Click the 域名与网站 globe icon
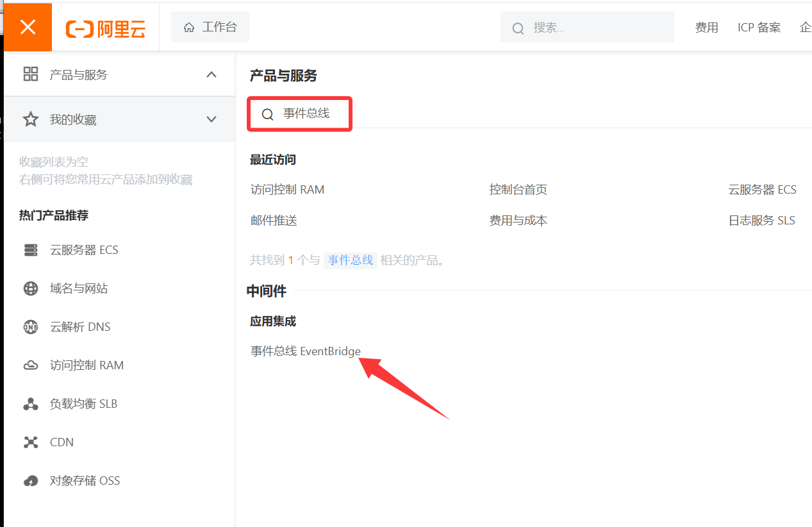This screenshot has height=527, width=812. tap(31, 289)
